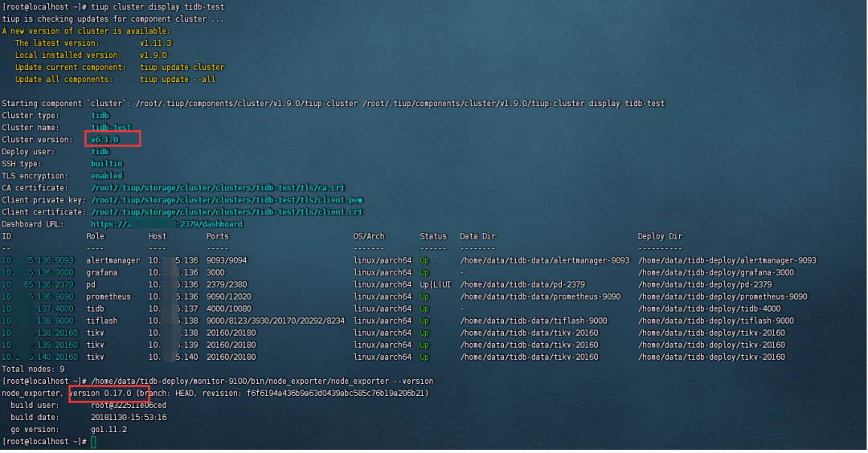This screenshot has height=453, width=868.
Task: Click the 'tiup is checking updates' line
Action: tap(113, 18)
